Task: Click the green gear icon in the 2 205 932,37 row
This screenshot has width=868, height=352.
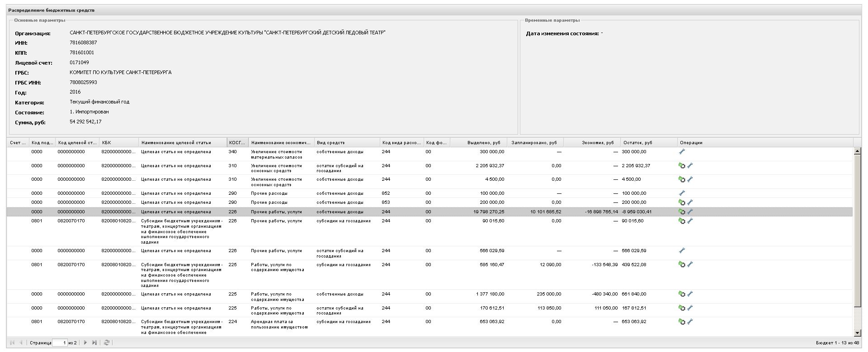Action: point(682,166)
